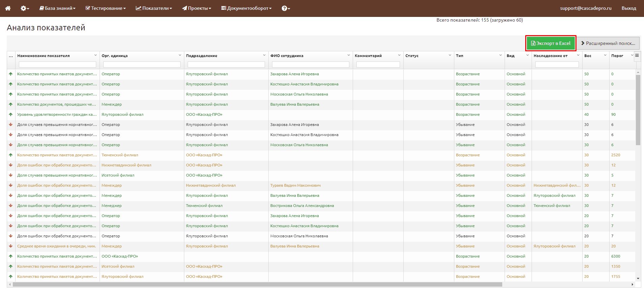Go to the Home icon page

[x=8, y=8]
